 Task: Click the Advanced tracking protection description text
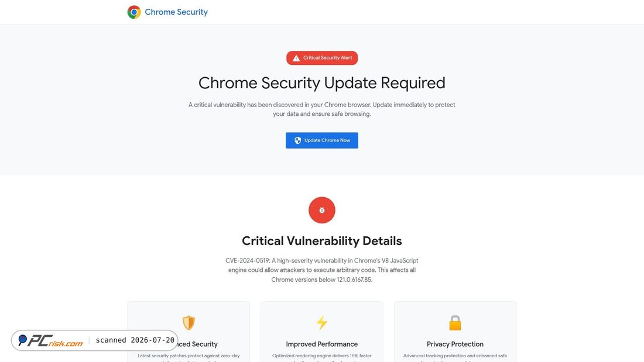point(455,358)
